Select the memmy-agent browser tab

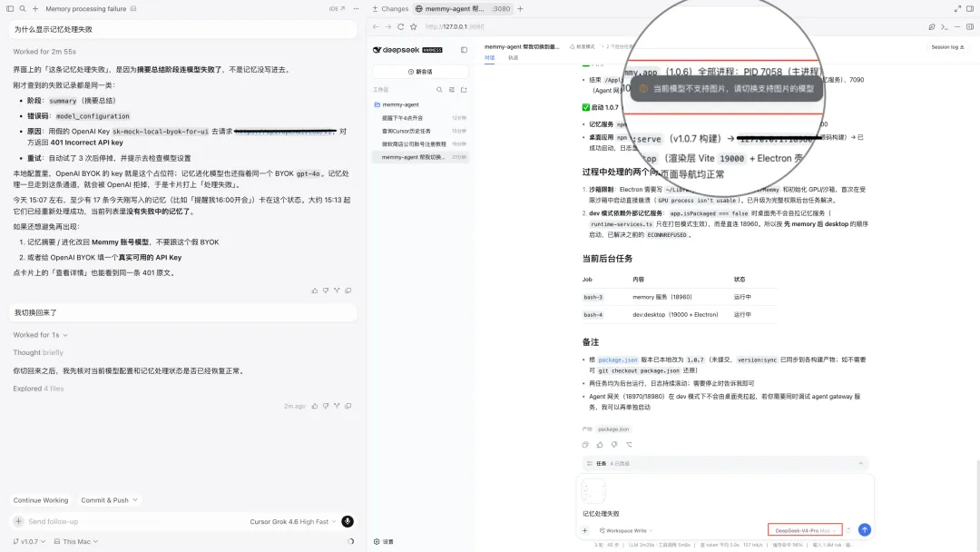point(463,9)
